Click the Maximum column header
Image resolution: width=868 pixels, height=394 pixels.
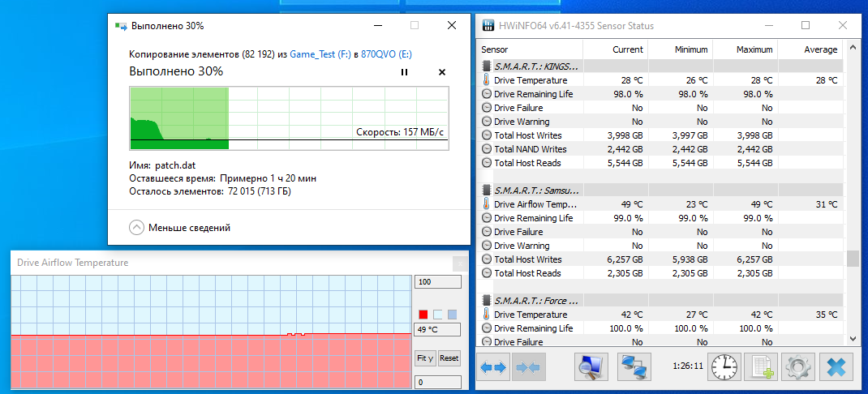click(x=746, y=49)
